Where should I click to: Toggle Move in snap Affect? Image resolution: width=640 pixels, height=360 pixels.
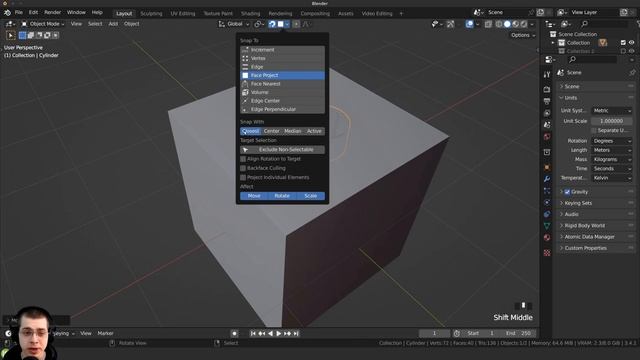click(x=254, y=196)
